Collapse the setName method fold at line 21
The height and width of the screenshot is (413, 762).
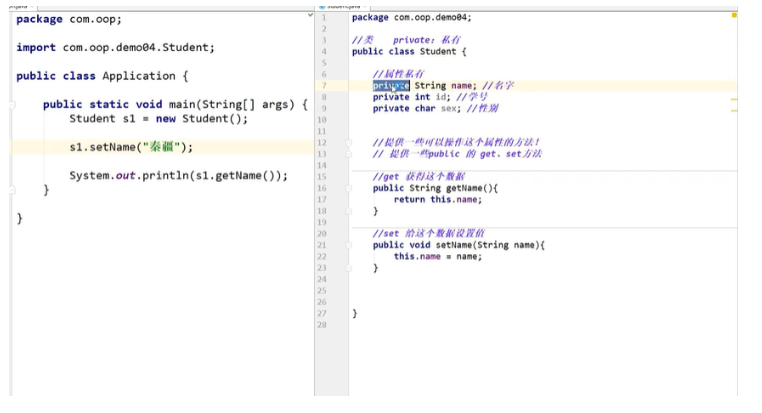pyautogui.click(x=348, y=245)
